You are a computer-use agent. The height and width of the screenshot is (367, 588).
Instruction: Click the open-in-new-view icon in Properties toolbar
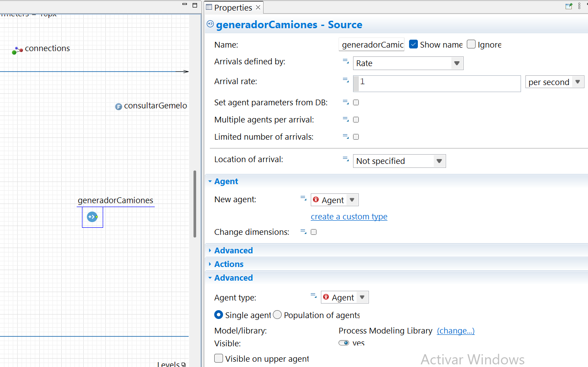click(569, 6)
